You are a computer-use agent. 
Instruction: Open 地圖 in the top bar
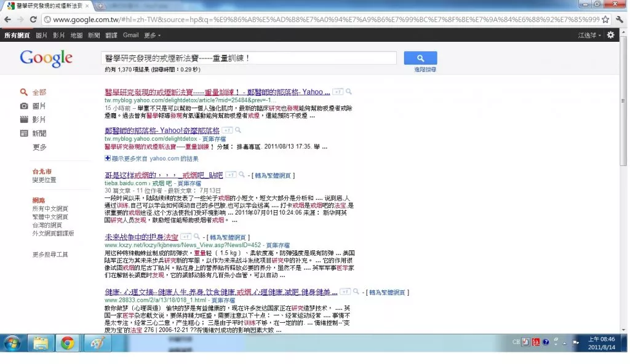point(76,36)
